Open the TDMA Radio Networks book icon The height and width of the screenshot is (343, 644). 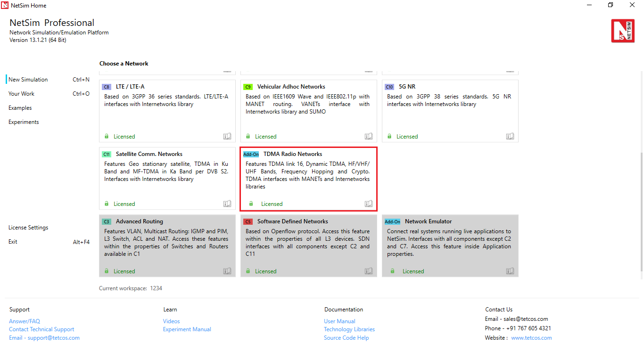tap(368, 204)
